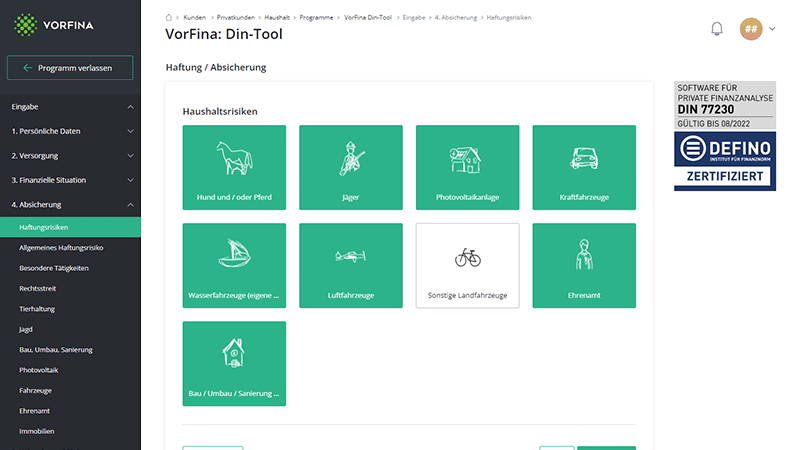800x450 pixels.
Task: Click the back arrow in Programm verlassen
Action: pyautogui.click(x=28, y=68)
